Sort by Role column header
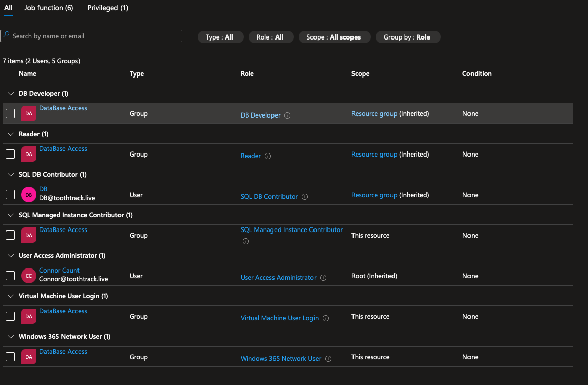 pos(247,73)
